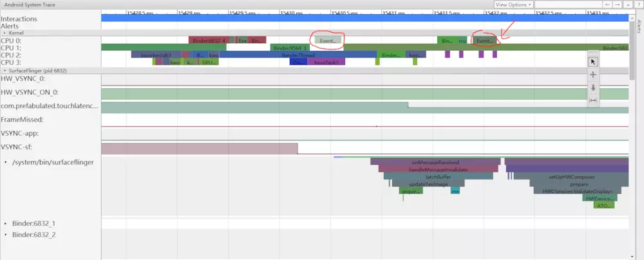Select the setUpHWComposer slice
The image size is (644, 260).
coord(571,176)
